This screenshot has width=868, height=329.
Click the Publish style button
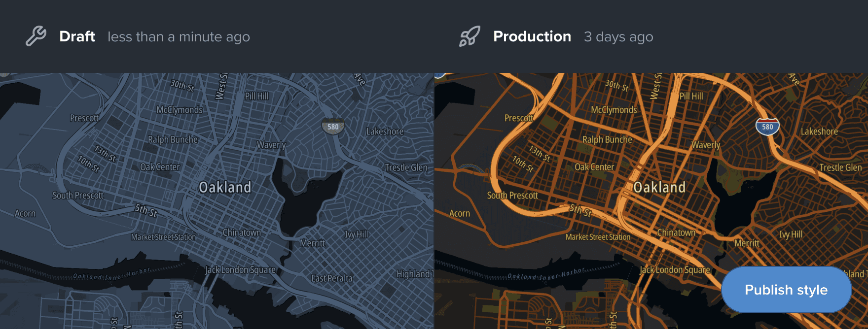point(786,290)
